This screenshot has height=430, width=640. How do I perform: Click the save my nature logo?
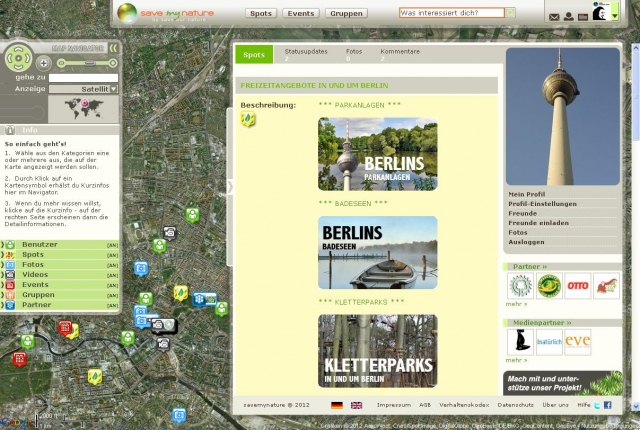point(165,13)
